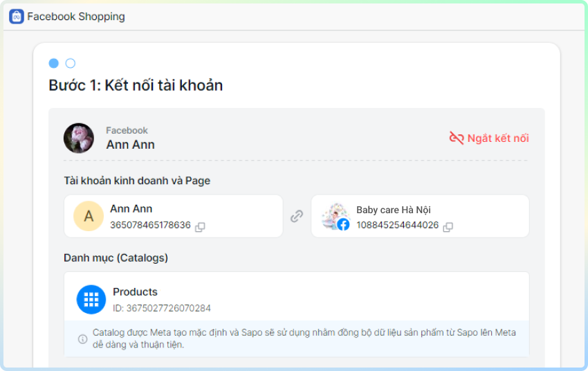Image resolution: width=588 pixels, height=371 pixels.
Task: Click the yellow 'A' business account avatar
Action: (89, 216)
